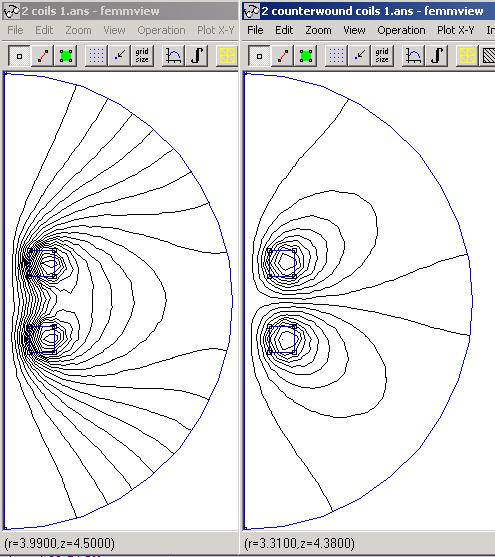Open Zoom menu in counterwound coils window
This screenshot has width=495, height=557.
click(x=318, y=30)
